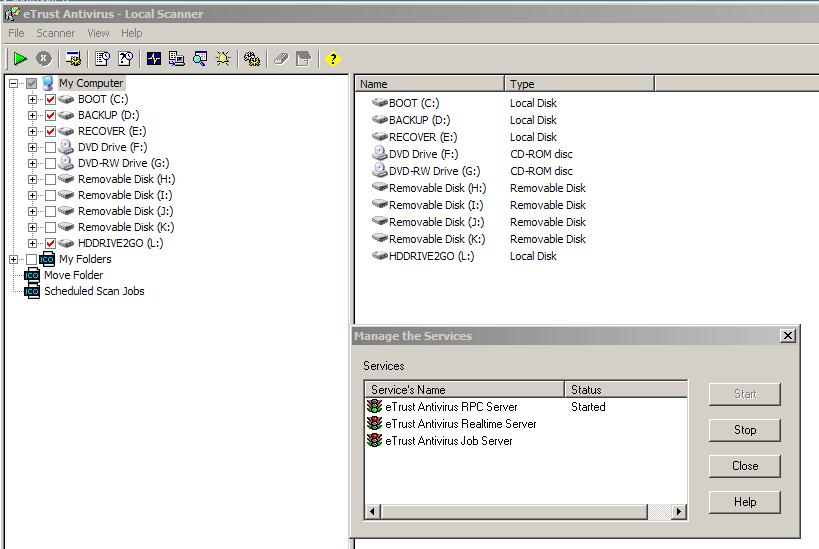Click the Stop button in services dialog
The image size is (819, 549).
(x=744, y=430)
